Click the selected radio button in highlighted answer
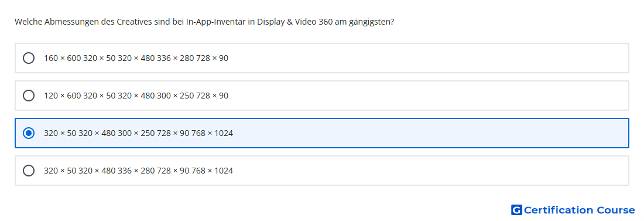The height and width of the screenshot is (221, 644). [x=29, y=133]
